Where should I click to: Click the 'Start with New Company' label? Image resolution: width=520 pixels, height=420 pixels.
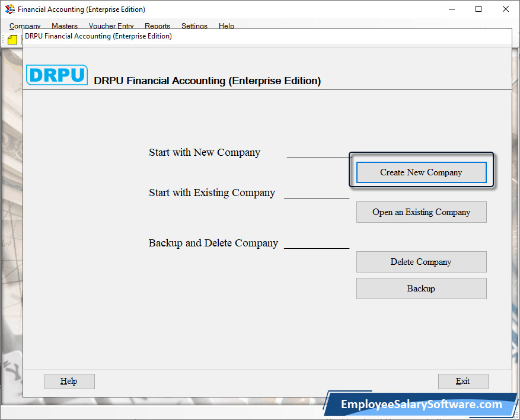205,152
